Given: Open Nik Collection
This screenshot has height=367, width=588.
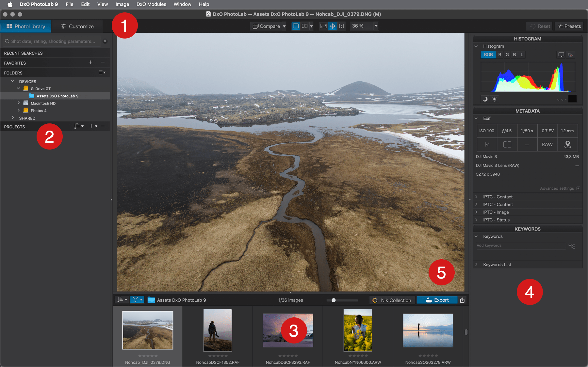Looking at the screenshot, I should 392,300.
